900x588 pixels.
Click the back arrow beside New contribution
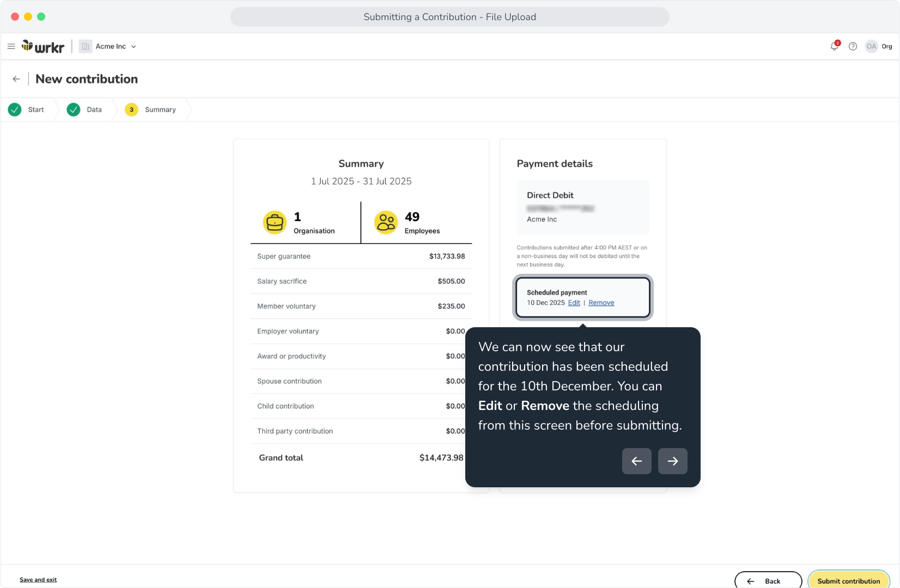click(x=16, y=79)
